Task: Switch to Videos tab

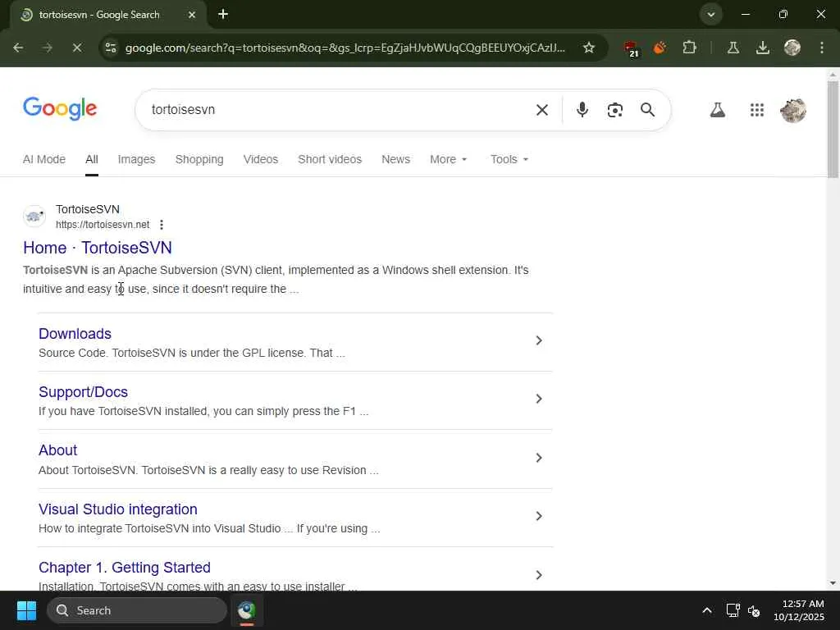Action: tap(260, 160)
